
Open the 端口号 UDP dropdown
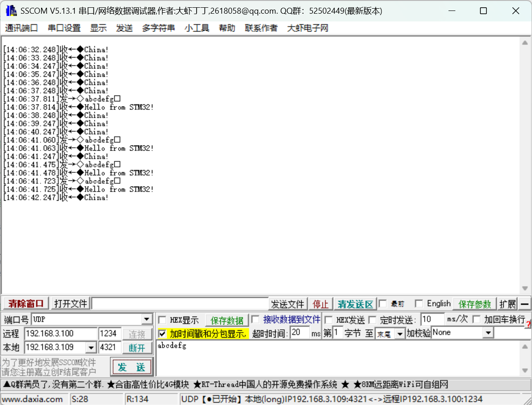click(x=146, y=319)
